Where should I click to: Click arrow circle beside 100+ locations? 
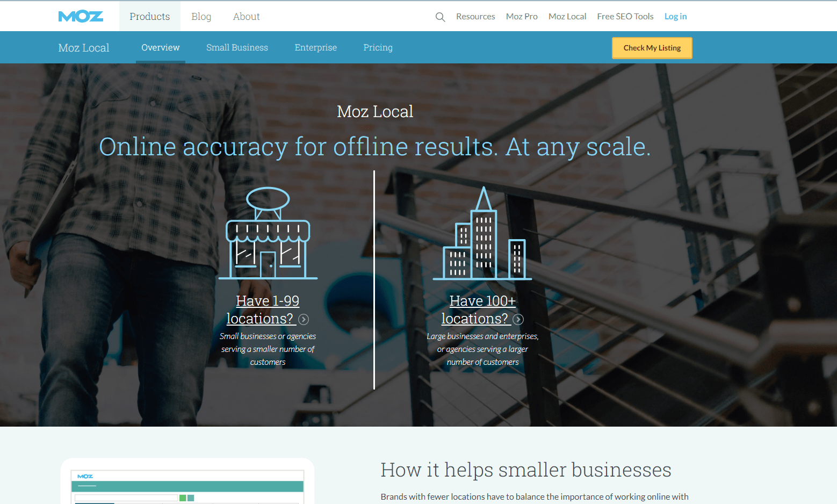pyautogui.click(x=518, y=319)
